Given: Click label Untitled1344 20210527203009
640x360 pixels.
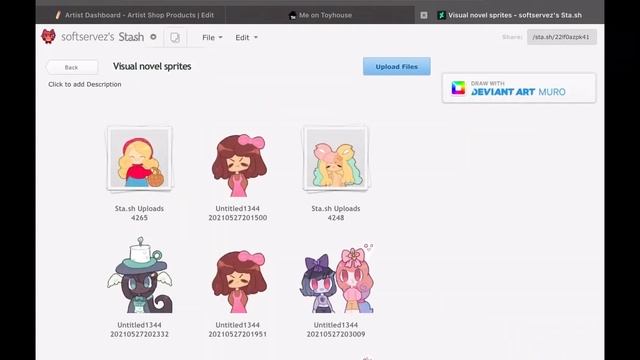Looking at the screenshot, I should click(336, 329).
